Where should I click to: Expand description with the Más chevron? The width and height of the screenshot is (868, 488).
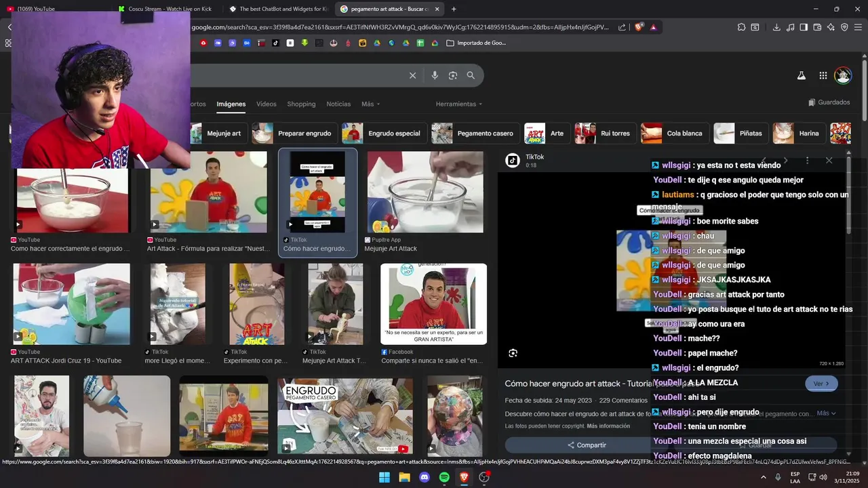[826, 413]
